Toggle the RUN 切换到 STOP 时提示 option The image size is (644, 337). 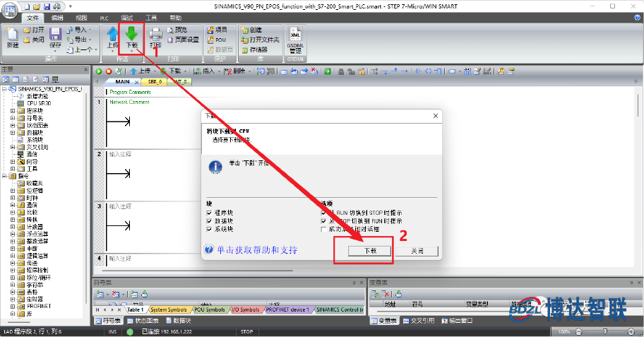coord(323,213)
